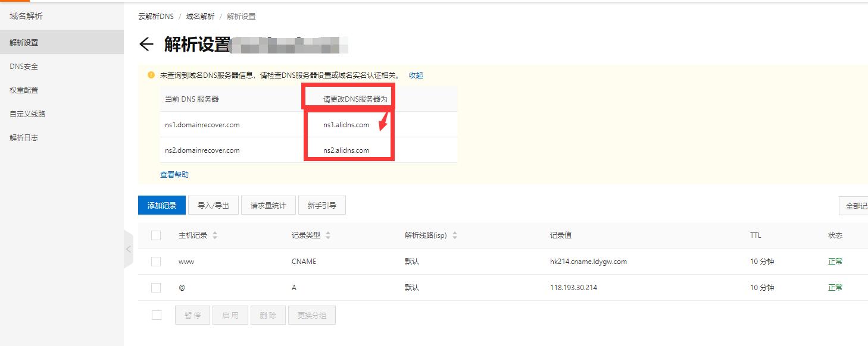The image size is (868, 346).
Task: Select the checkbox for the @ record
Action: click(x=156, y=288)
